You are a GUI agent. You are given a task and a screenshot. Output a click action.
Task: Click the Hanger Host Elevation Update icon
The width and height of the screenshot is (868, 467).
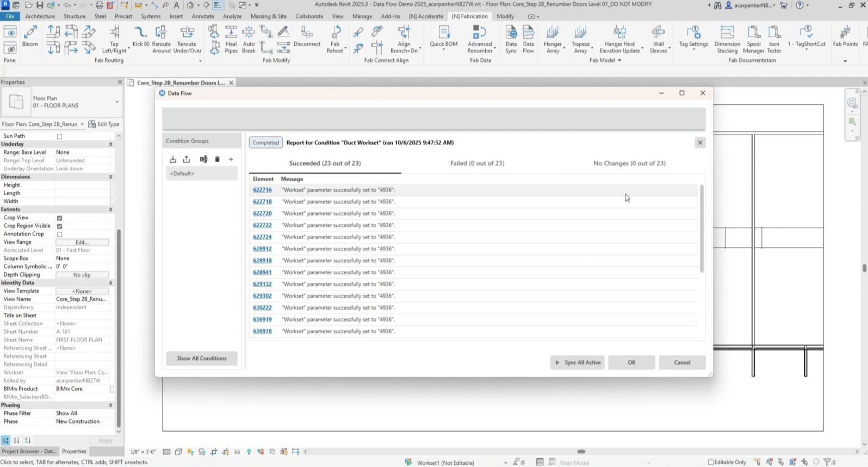coord(619,32)
